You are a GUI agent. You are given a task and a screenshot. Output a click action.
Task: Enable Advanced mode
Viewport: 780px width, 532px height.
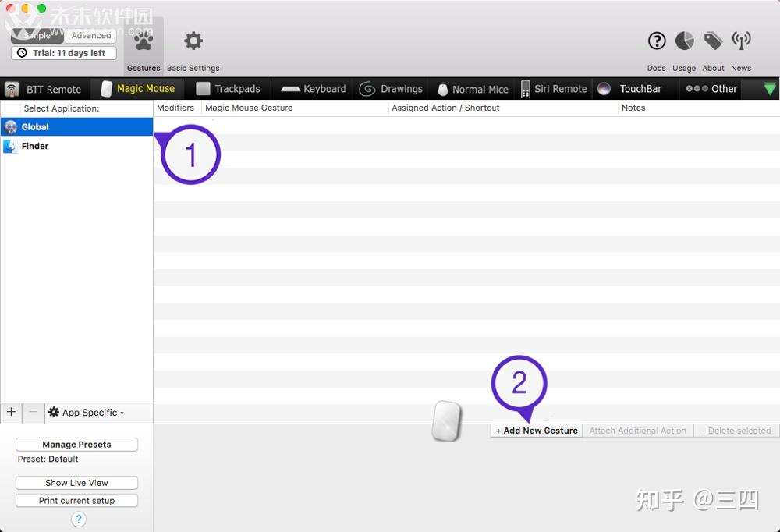coord(90,35)
